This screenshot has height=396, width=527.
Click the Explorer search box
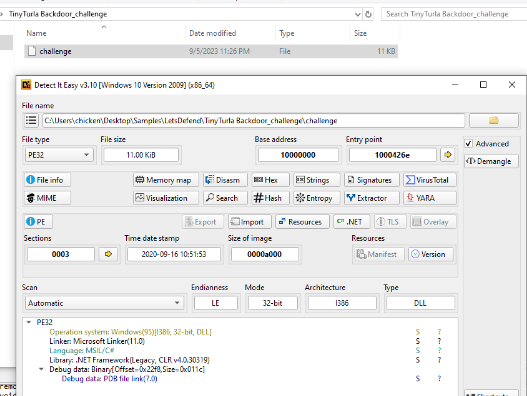(454, 14)
